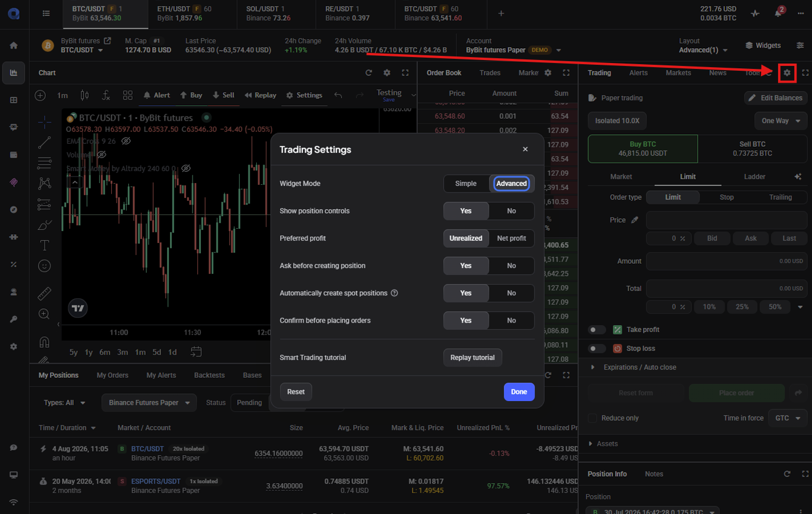812x514 pixels.
Task: Click Done in Trading Settings
Action: pos(519,392)
